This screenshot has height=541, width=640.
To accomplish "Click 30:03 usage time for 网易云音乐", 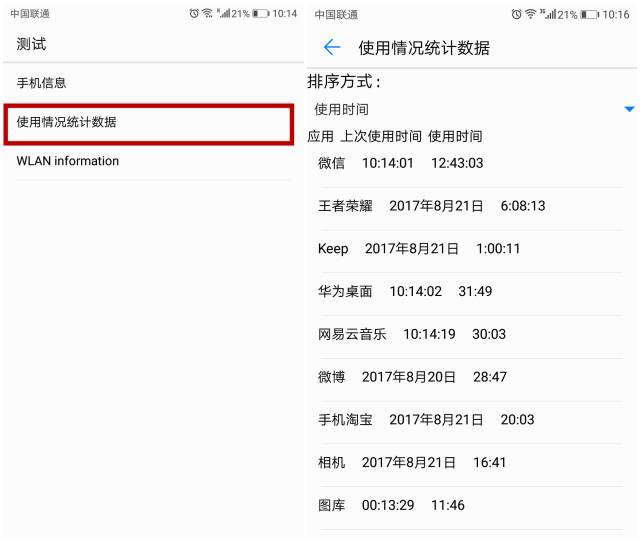I will pyautogui.click(x=489, y=334).
